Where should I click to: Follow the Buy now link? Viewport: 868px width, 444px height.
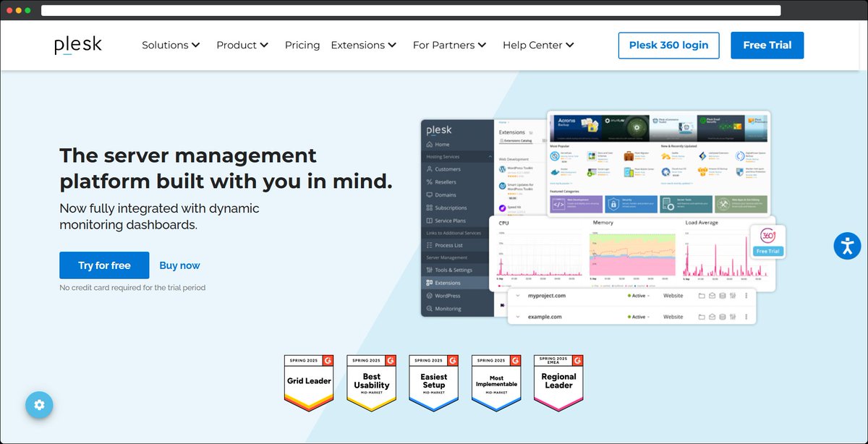pos(179,265)
